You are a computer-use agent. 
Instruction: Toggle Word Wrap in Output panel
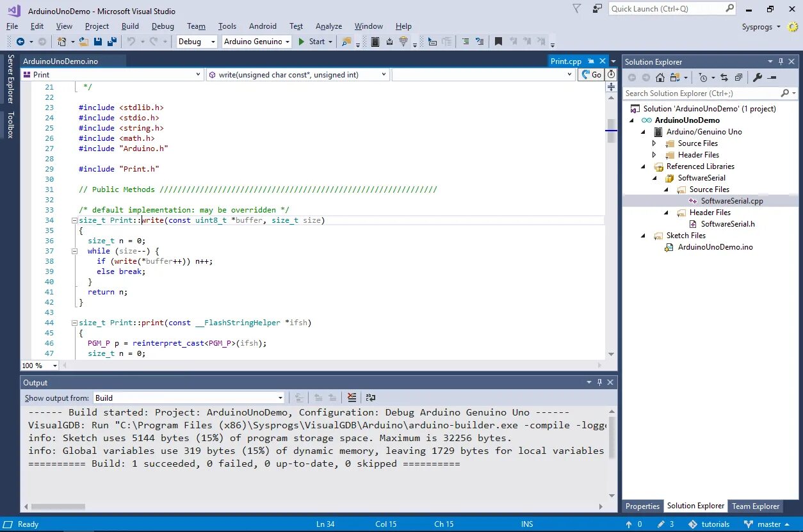pos(370,398)
